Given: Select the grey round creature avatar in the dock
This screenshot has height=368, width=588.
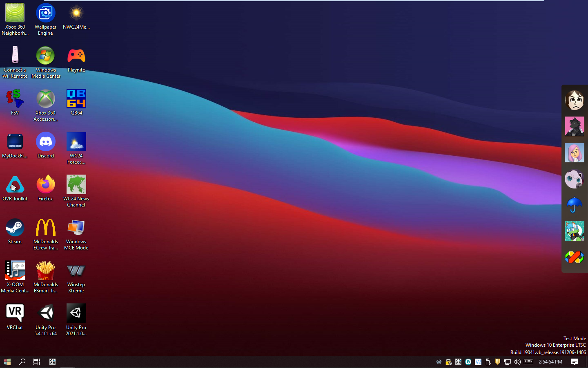Looking at the screenshot, I should pos(575,179).
